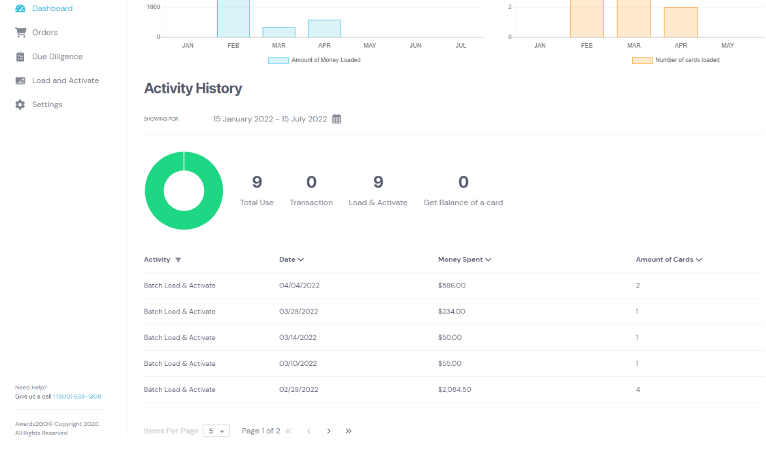This screenshot has height=460, width=766.
Task: Sort by the Date column header
Action: [x=292, y=260]
